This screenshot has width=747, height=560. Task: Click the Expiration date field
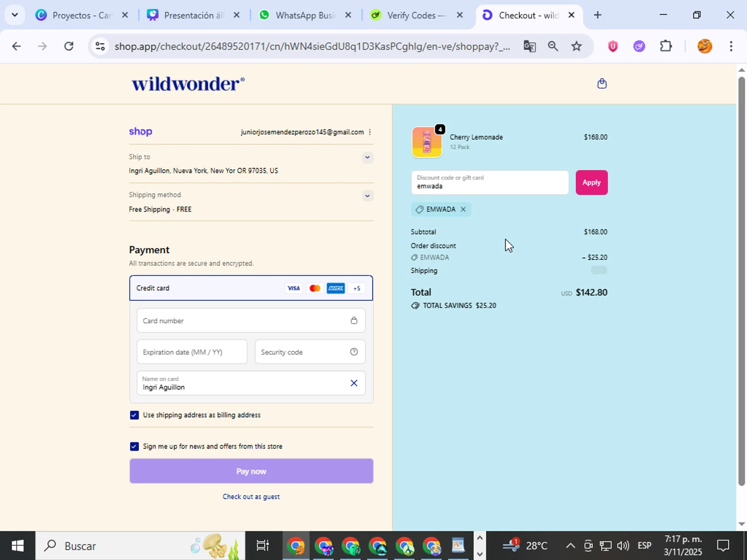192,352
